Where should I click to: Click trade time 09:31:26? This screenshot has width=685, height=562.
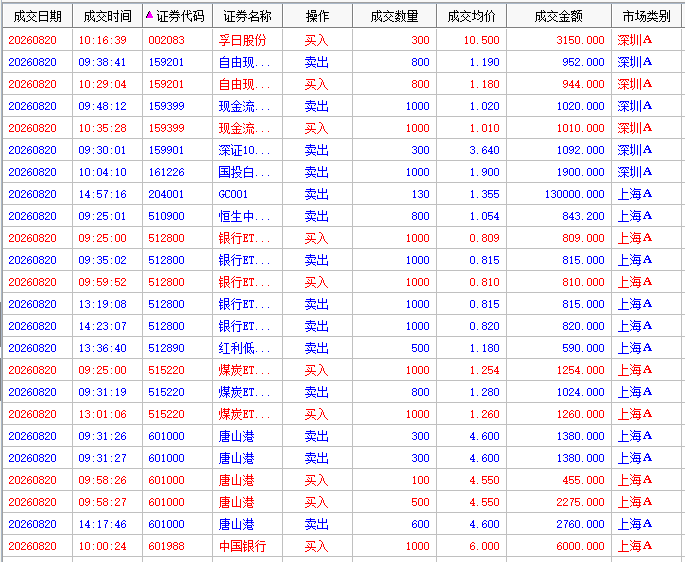(x=102, y=436)
